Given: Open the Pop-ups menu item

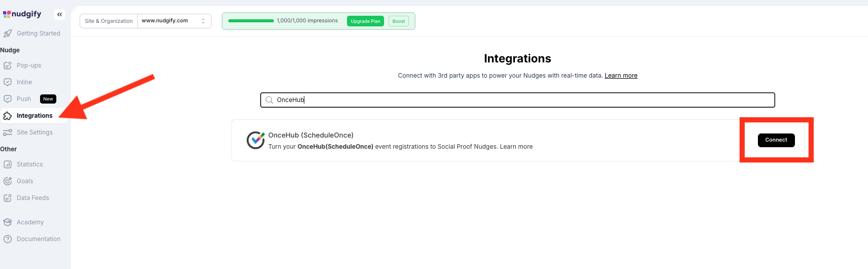Looking at the screenshot, I should (x=29, y=65).
